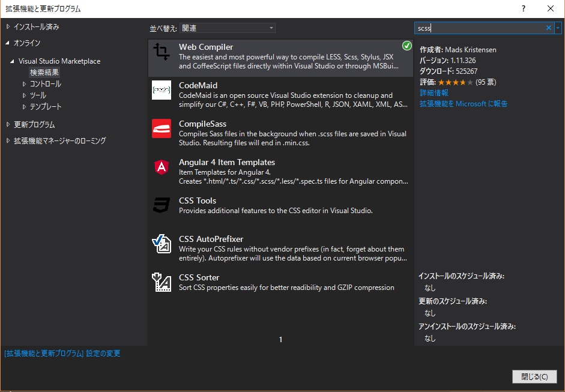Expand the 更新プログラム section
The image size is (565, 392).
(x=8, y=125)
